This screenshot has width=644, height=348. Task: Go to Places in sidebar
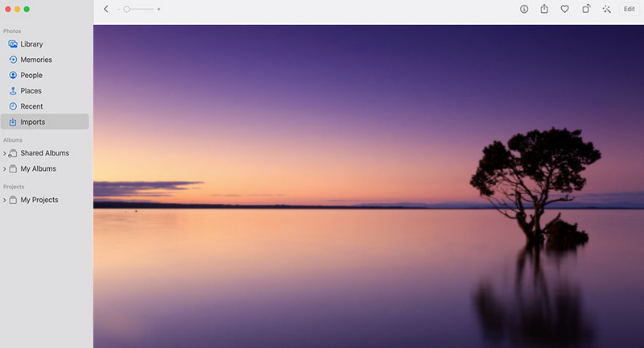point(31,91)
